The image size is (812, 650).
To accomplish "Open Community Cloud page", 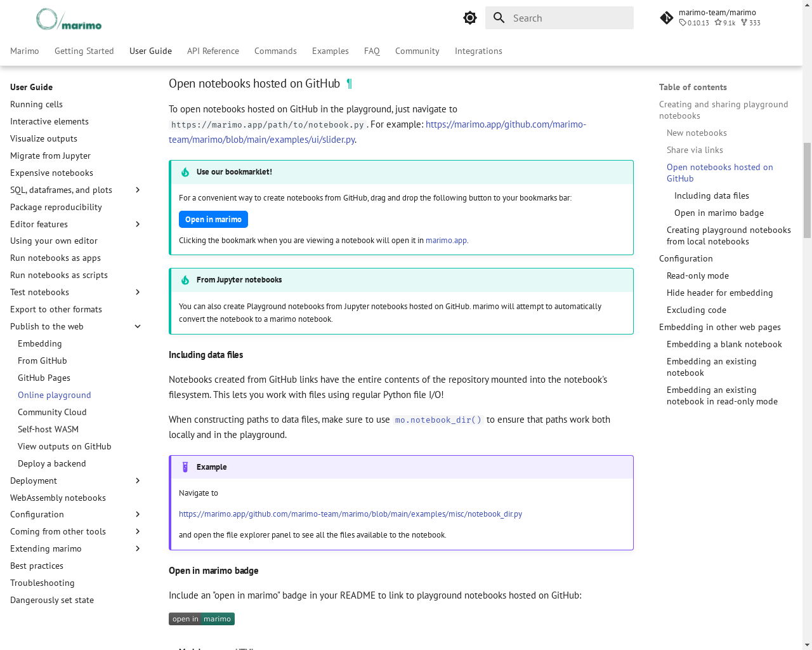I will (x=52, y=412).
